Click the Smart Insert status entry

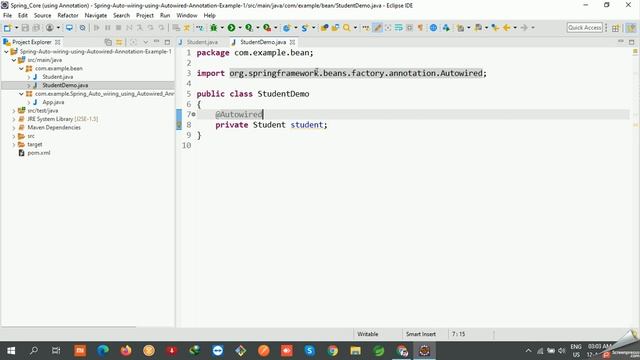[421, 334]
